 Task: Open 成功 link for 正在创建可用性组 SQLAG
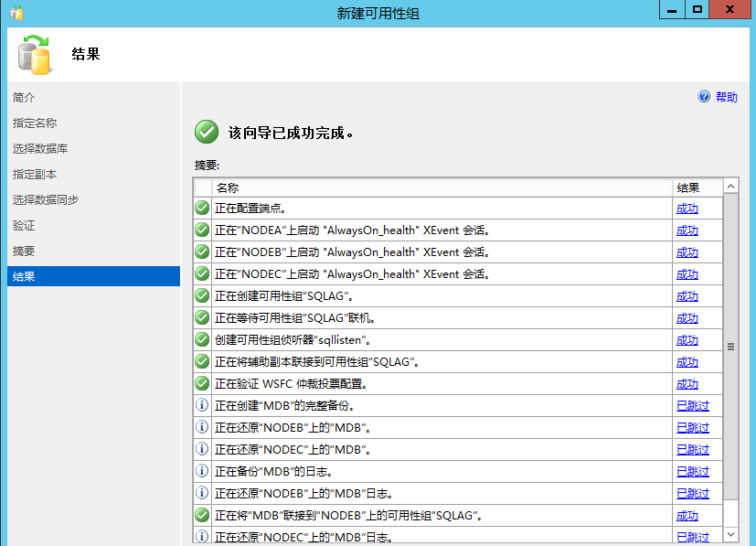point(687,296)
